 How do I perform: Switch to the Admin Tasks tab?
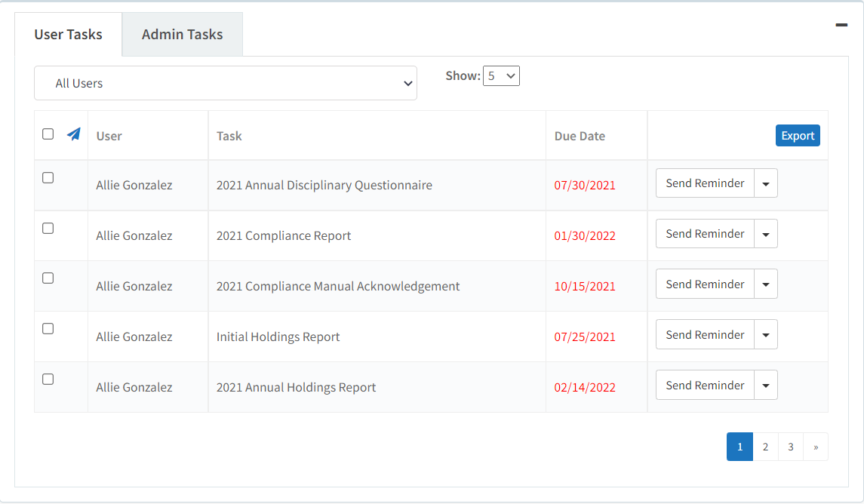182,34
